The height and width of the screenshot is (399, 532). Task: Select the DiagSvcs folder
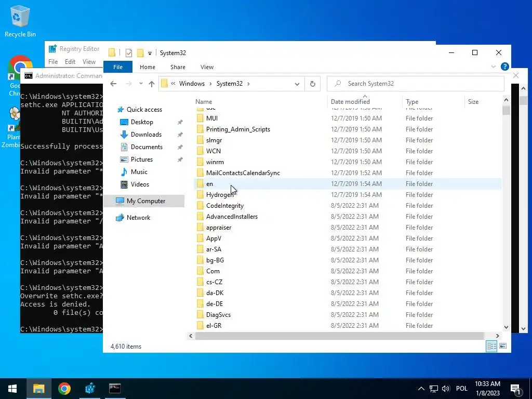[218, 314]
